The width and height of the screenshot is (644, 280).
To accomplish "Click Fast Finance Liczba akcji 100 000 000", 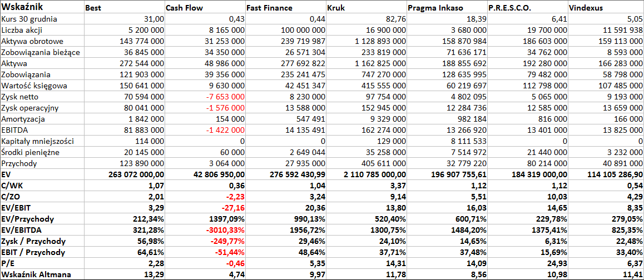I will click(x=285, y=31).
